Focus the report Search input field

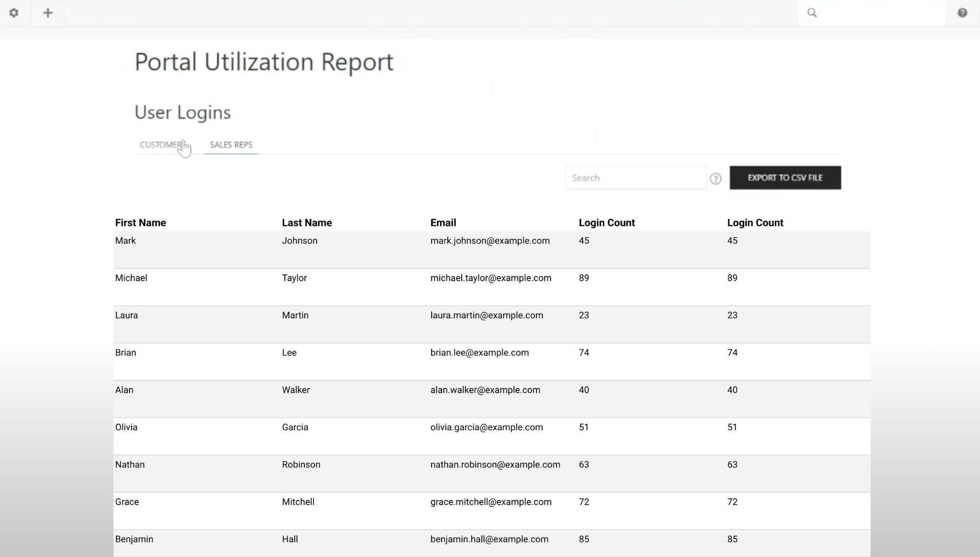(635, 178)
